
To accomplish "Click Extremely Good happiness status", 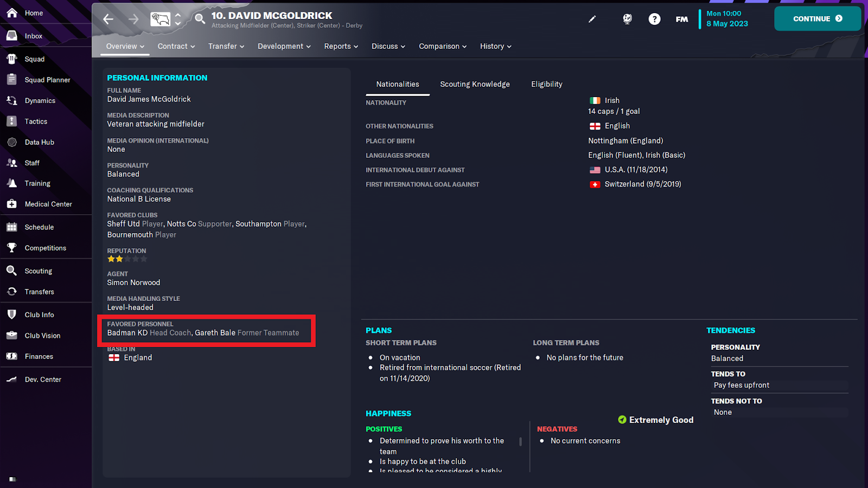I will click(x=656, y=420).
